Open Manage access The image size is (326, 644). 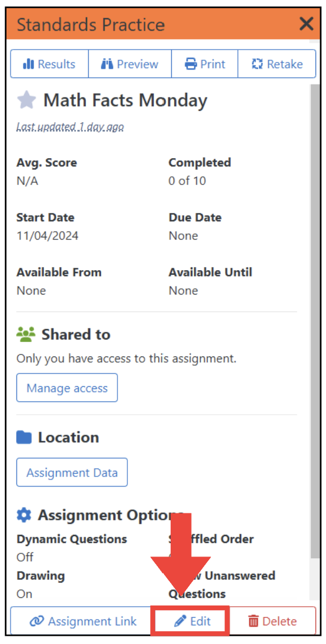point(67,388)
